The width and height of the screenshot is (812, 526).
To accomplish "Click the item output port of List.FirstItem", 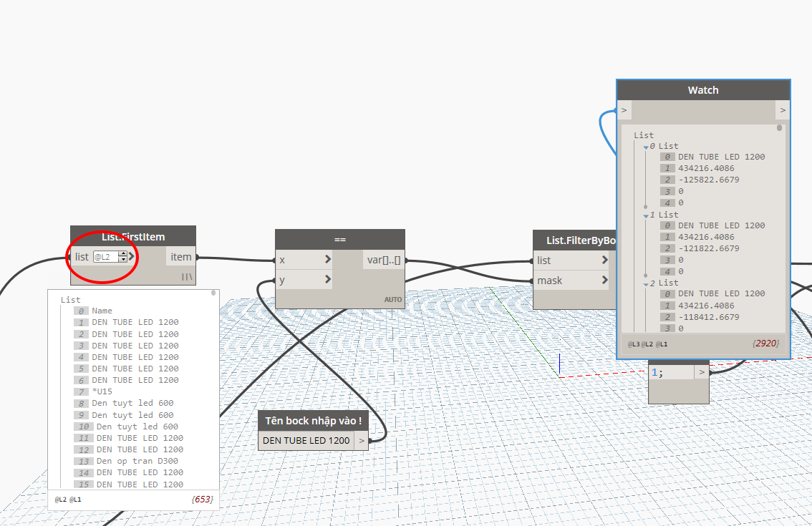I will tap(180, 257).
